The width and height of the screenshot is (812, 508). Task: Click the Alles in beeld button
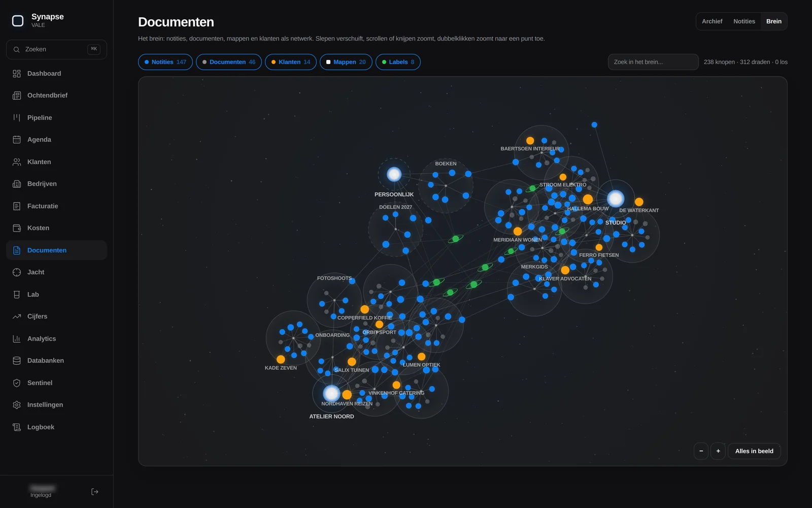[754, 451]
